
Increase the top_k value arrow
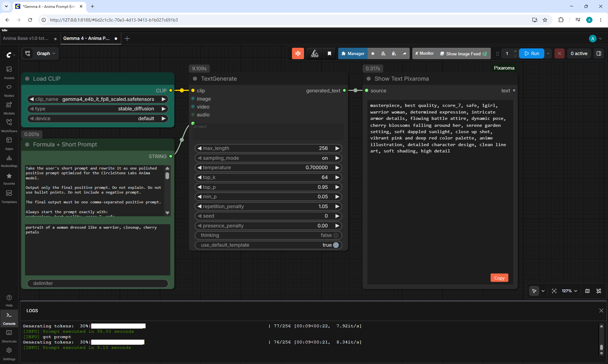337,177
